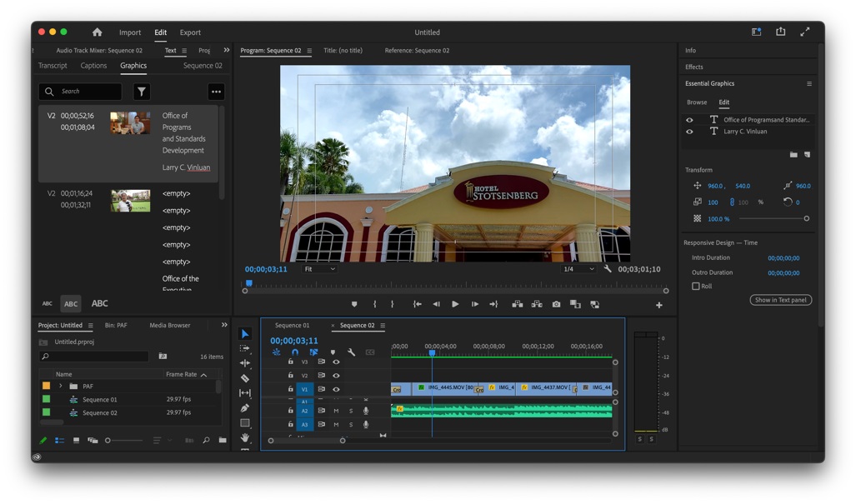Go to Out point
Screen dimensions: 856x504
[493, 304]
